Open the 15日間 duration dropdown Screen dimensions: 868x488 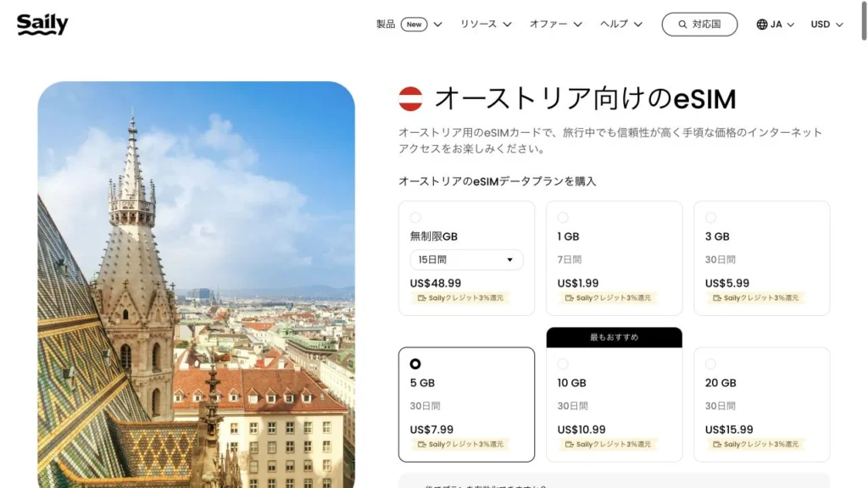466,259
